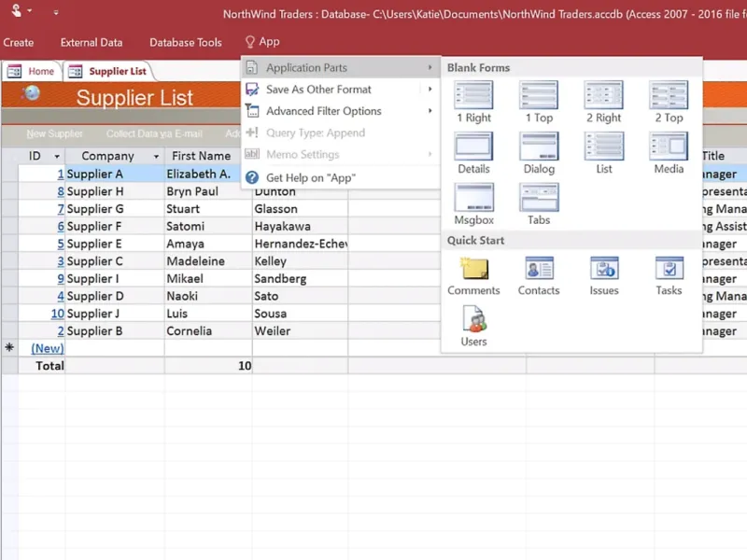Screen dimensions: 747x560
Task: Open the supplier ID 1 link
Action: click(61, 175)
